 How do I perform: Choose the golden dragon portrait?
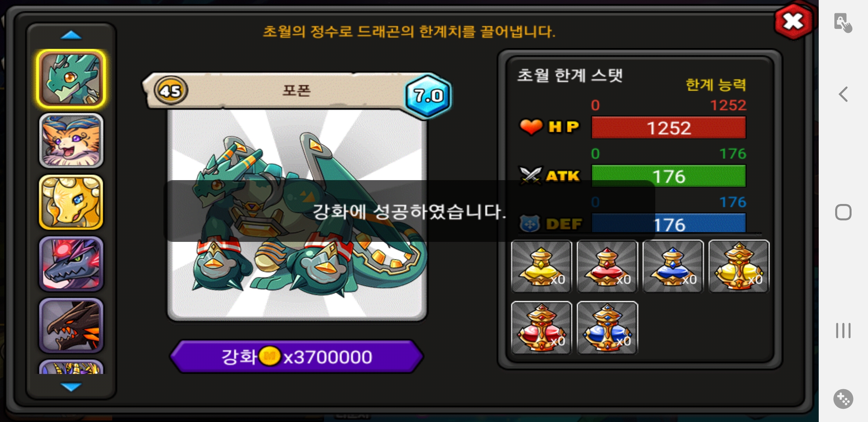coord(71,202)
